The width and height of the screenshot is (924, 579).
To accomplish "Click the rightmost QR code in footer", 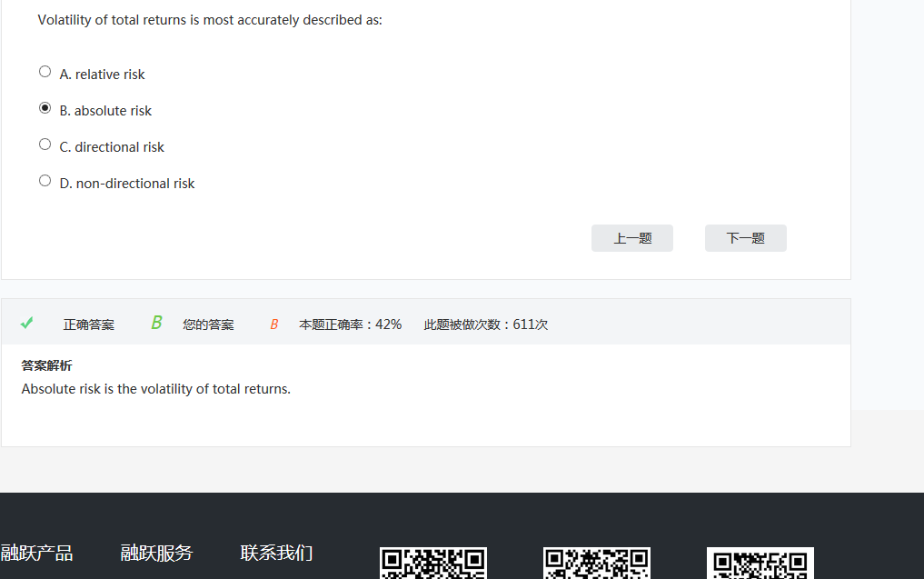I will point(760,564).
